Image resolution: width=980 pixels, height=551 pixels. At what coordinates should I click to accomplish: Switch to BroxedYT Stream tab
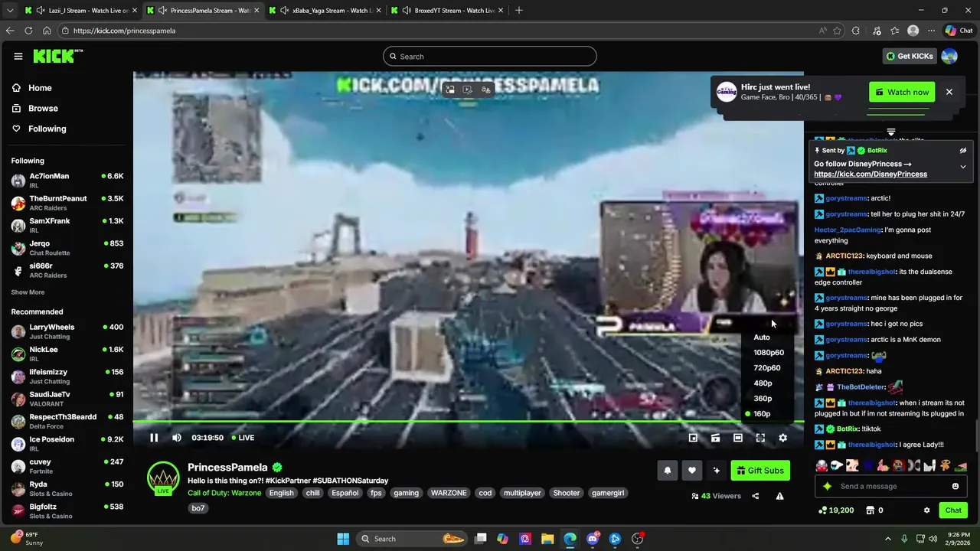(x=446, y=11)
